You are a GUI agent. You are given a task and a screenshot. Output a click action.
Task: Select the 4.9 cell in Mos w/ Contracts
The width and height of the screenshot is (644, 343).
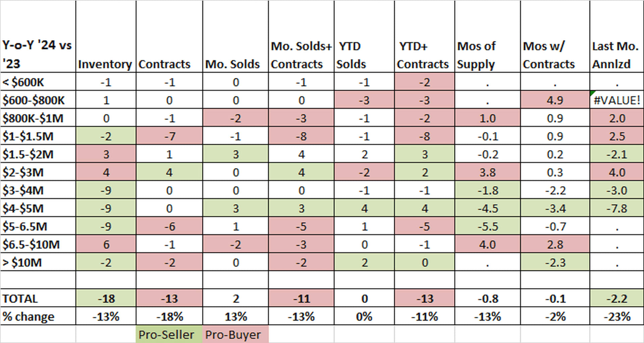(x=555, y=100)
